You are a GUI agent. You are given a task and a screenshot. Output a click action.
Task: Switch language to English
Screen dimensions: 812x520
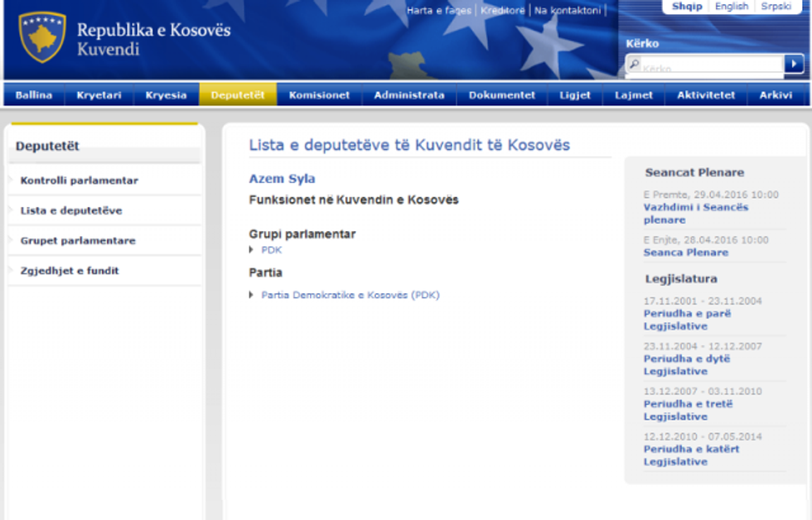tap(731, 7)
